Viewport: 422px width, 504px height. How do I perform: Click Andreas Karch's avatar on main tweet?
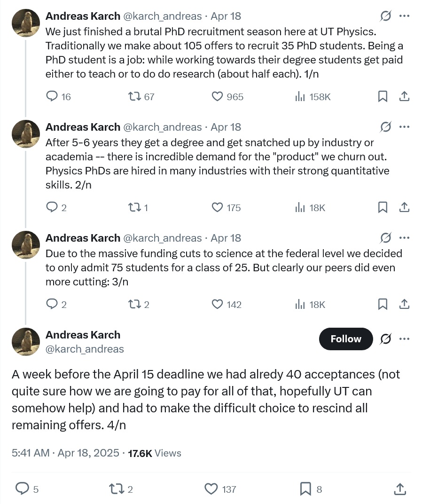point(26,342)
